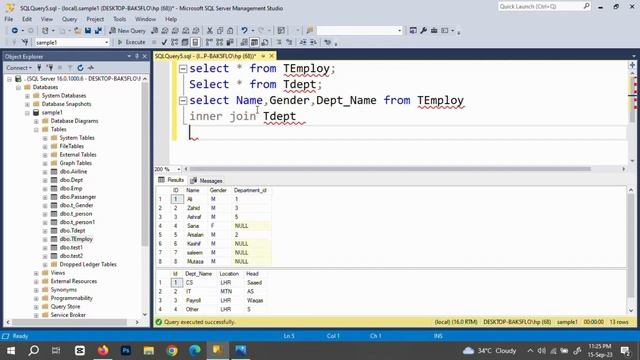The height and width of the screenshot is (360, 640).
Task: Click the Properties wrench icon
Action: pos(424,31)
